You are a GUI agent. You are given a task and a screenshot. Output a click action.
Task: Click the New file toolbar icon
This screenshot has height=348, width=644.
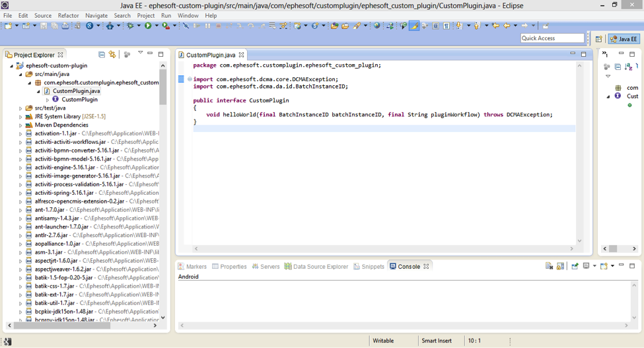click(x=8, y=26)
